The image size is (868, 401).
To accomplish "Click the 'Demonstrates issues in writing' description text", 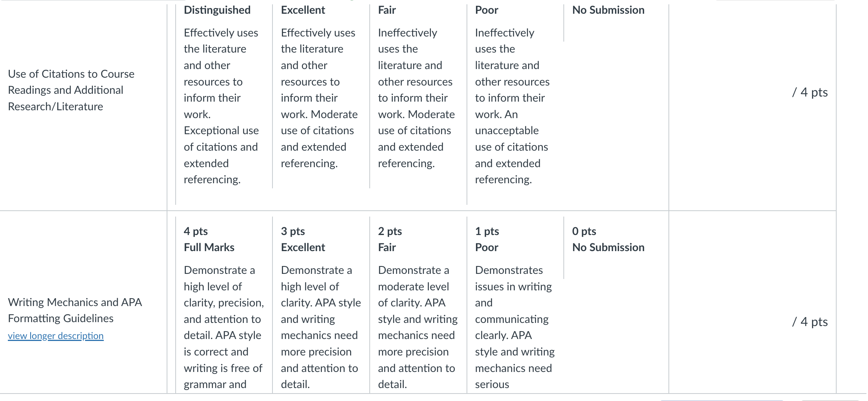I will (x=514, y=278).
